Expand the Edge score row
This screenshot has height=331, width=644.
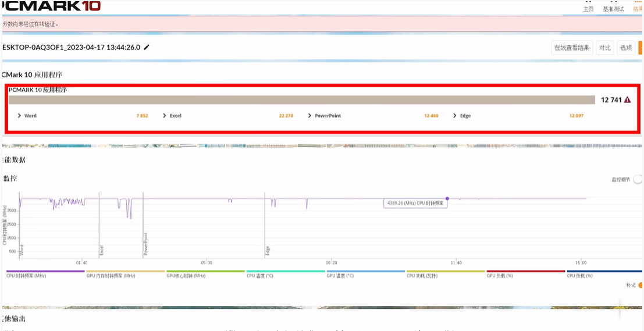[x=455, y=116]
